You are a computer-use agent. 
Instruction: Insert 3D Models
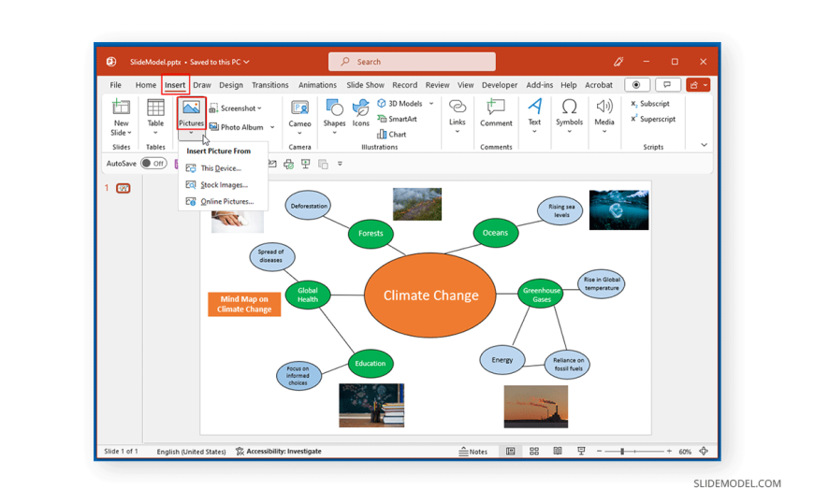point(400,103)
